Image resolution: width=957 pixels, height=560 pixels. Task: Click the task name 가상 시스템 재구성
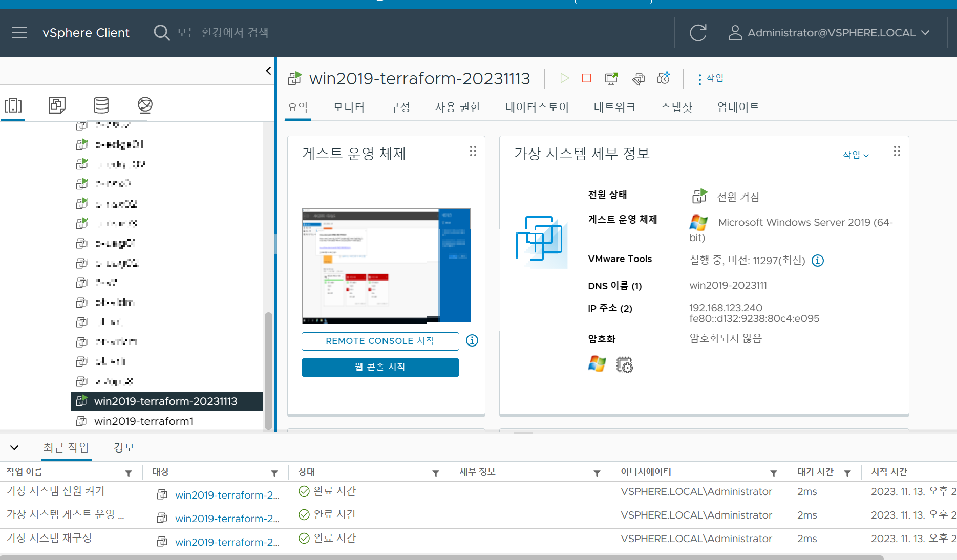[49, 538]
